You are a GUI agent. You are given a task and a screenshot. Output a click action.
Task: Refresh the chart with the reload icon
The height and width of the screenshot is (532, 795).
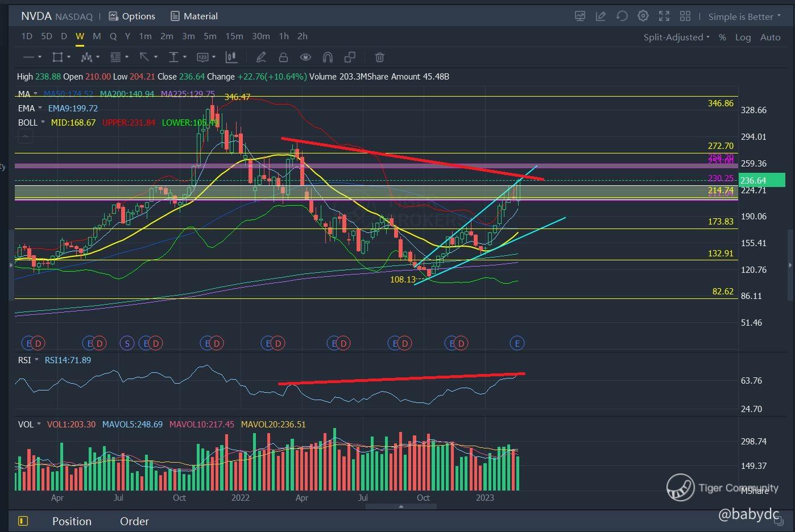(x=622, y=16)
